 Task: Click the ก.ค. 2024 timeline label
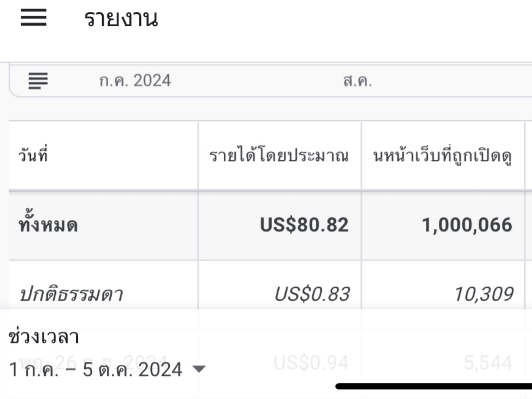(x=135, y=81)
